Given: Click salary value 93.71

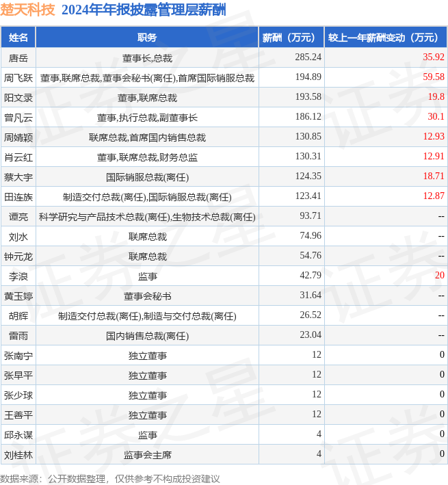Looking at the screenshot, I should coord(311,215).
